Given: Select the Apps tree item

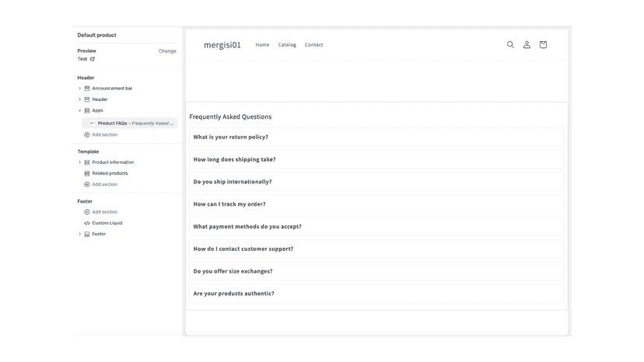Looking at the screenshot, I should click(98, 111).
